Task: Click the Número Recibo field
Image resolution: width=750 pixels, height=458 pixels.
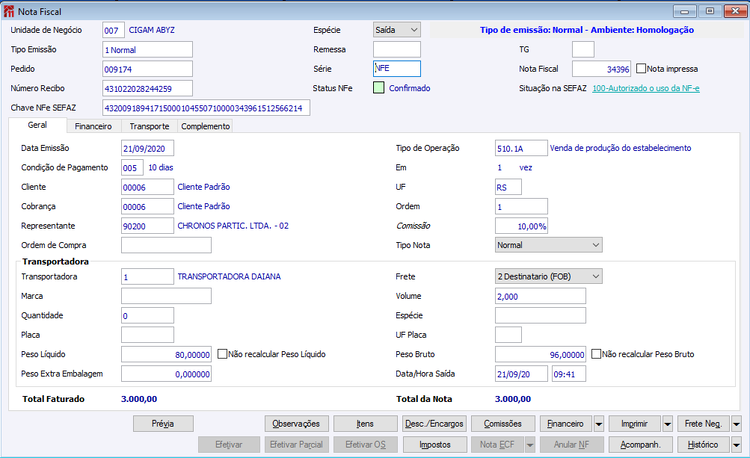Action: 147,88
